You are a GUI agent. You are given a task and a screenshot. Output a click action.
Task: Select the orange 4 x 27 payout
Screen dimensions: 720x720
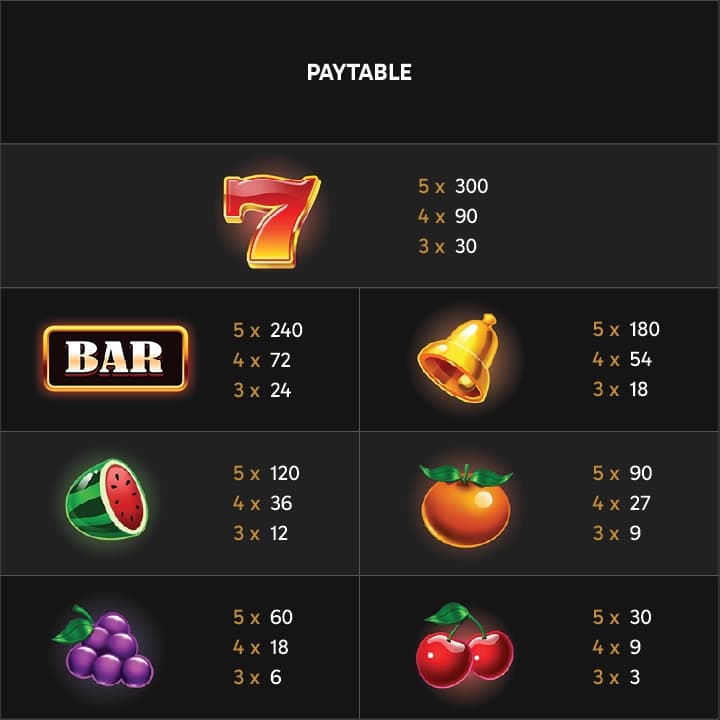621,503
